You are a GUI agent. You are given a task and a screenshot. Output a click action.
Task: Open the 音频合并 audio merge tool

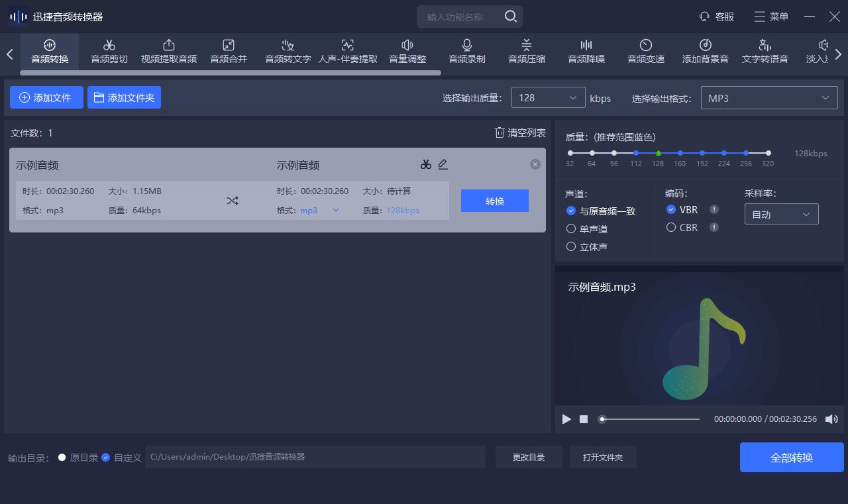coord(229,52)
